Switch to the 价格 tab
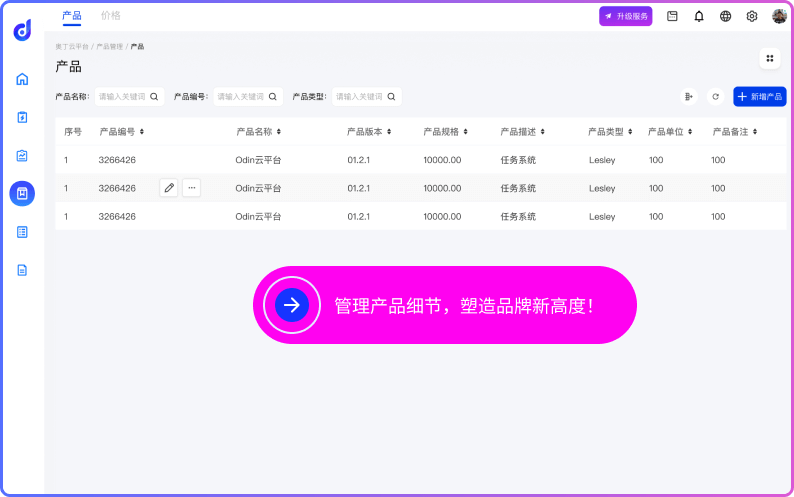 click(110, 16)
